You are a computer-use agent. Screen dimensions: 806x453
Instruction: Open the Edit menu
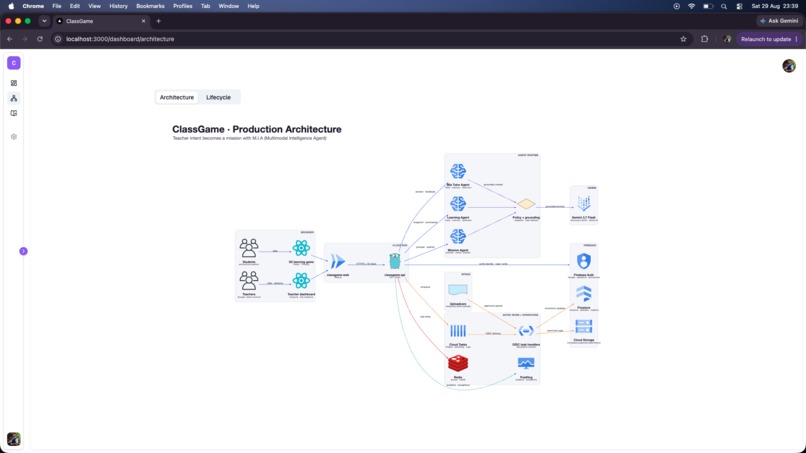click(x=75, y=6)
